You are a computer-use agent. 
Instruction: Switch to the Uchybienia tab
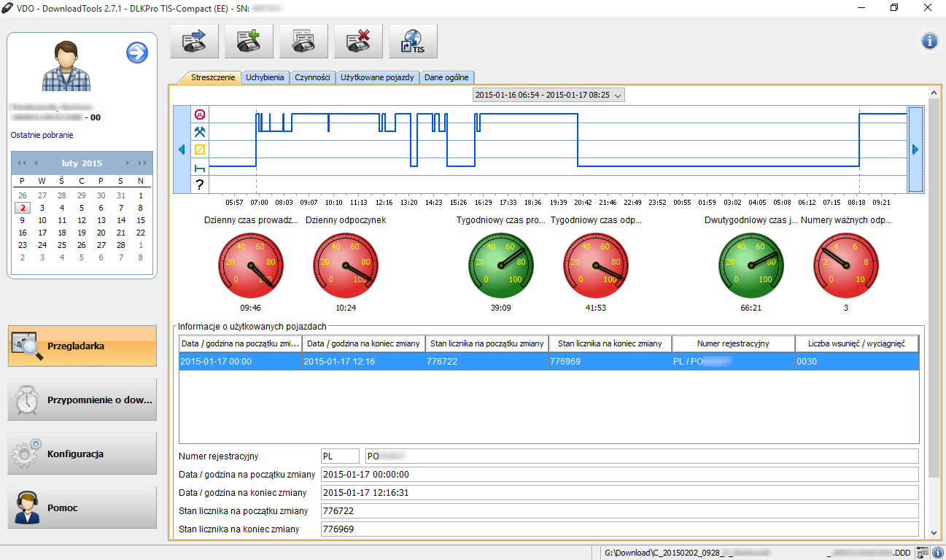(265, 77)
